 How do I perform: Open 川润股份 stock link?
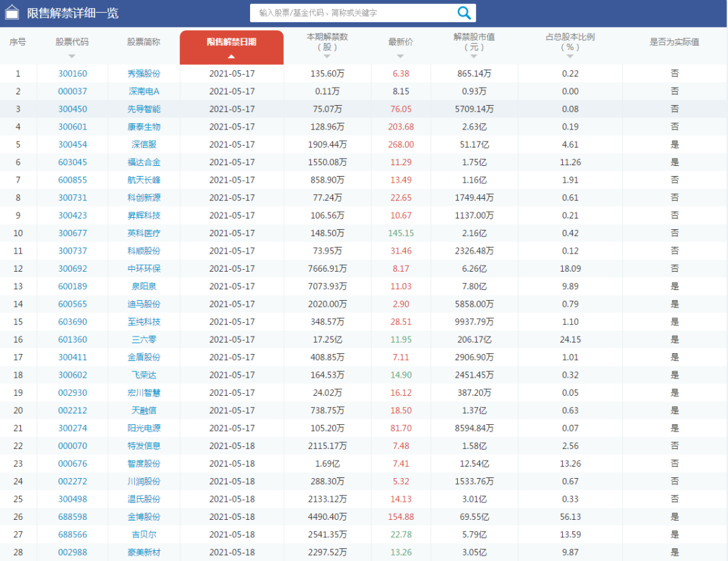[144, 481]
